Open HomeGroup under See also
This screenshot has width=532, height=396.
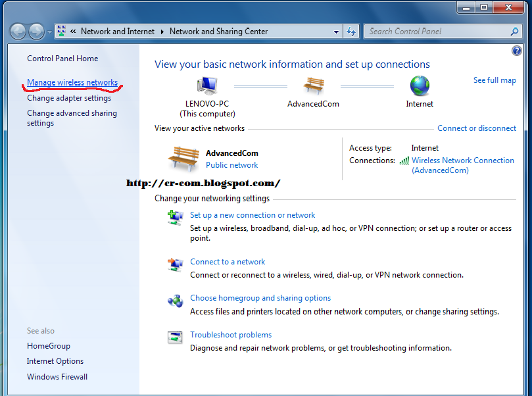point(49,346)
